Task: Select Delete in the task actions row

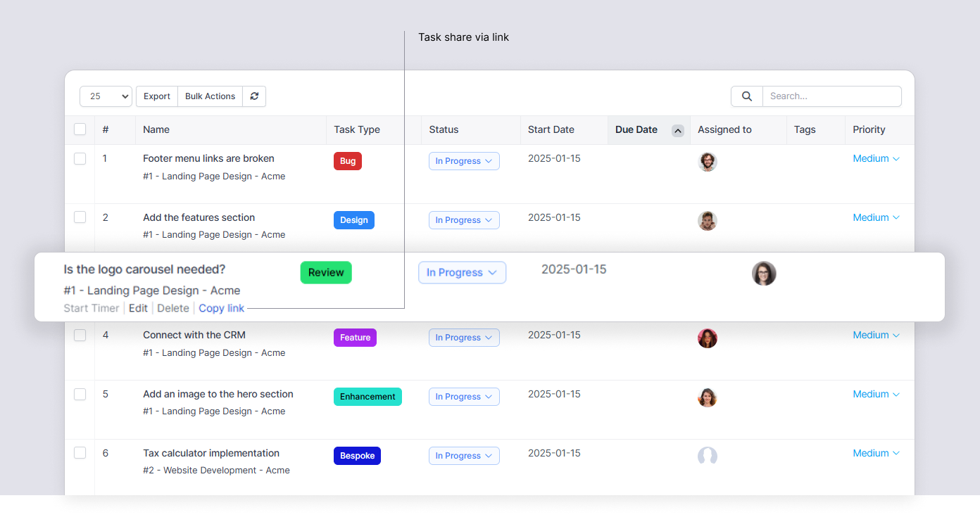Action: (173, 308)
